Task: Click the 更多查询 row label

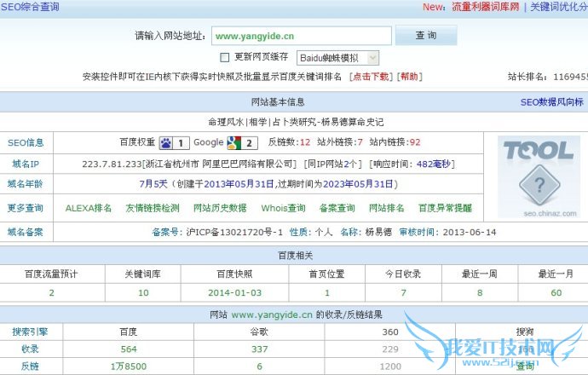Action: click(x=25, y=208)
